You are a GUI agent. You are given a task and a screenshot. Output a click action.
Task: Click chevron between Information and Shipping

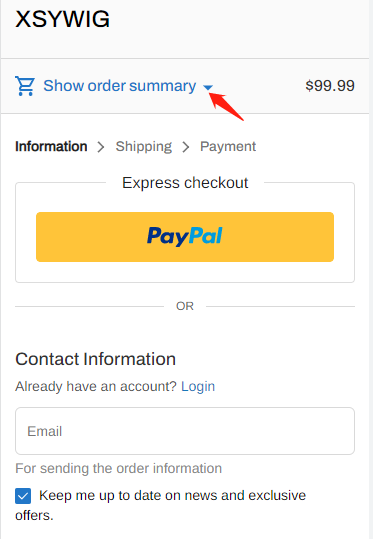(101, 147)
